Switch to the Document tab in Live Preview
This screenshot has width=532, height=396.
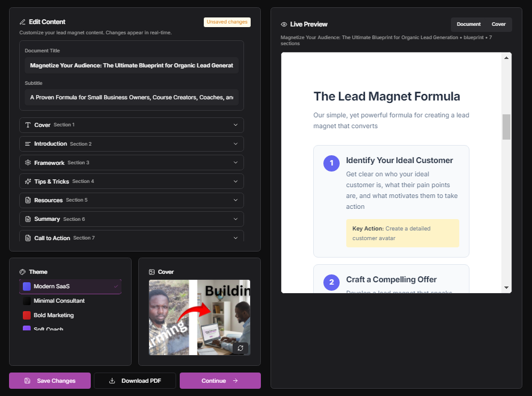(x=468, y=25)
